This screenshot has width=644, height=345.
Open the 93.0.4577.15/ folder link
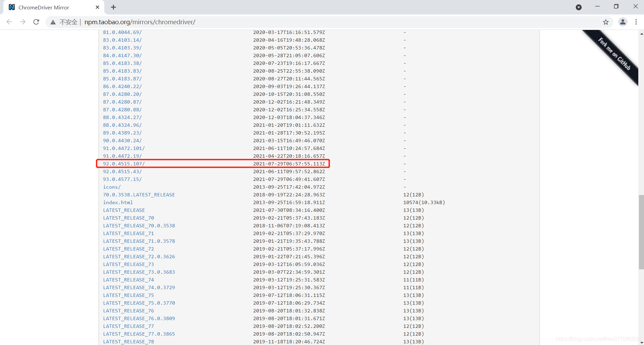pyautogui.click(x=122, y=179)
